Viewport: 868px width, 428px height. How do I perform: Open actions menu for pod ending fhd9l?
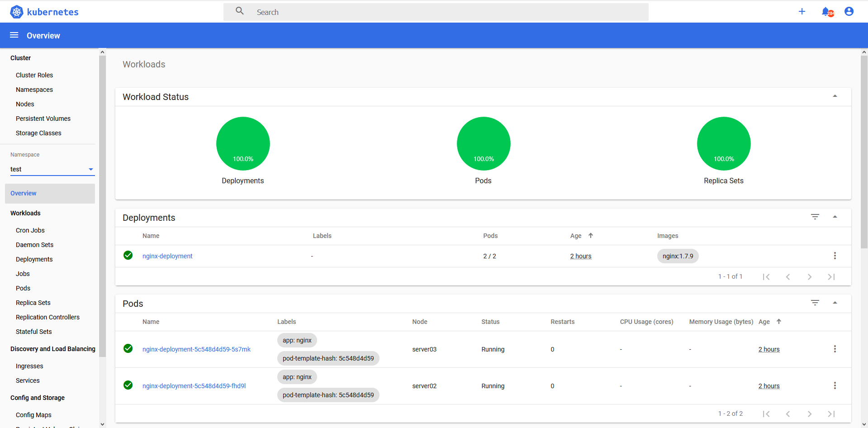point(835,385)
